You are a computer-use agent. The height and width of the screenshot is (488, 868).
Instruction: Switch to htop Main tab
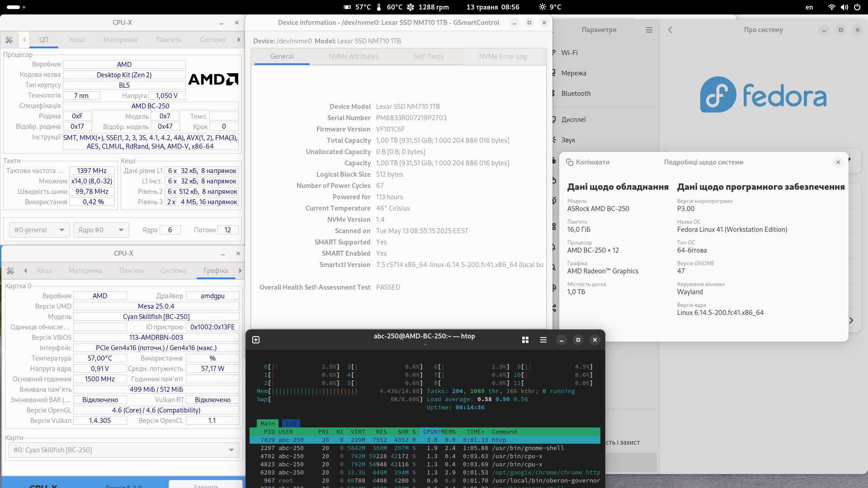pyautogui.click(x=267, y=423)
